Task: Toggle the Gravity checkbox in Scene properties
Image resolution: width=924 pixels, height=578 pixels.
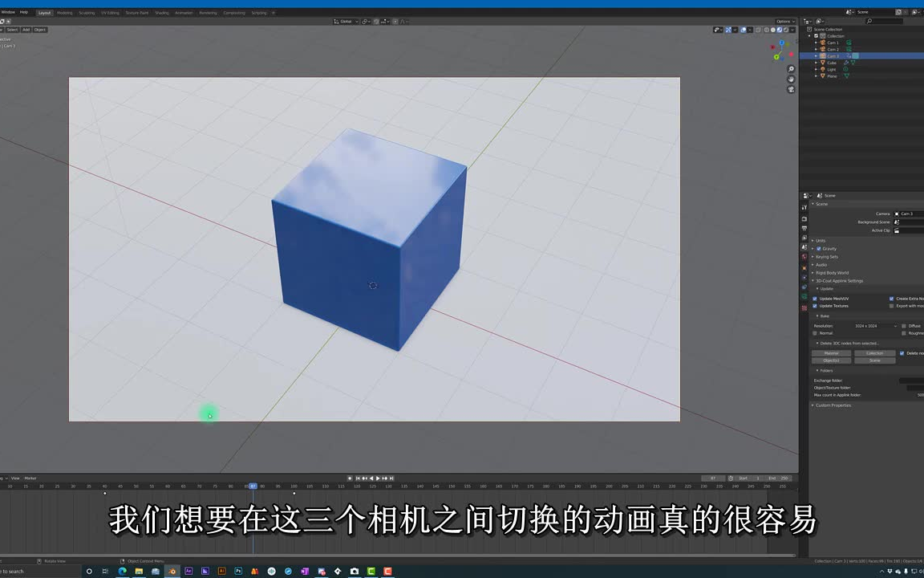Action: 818,249
